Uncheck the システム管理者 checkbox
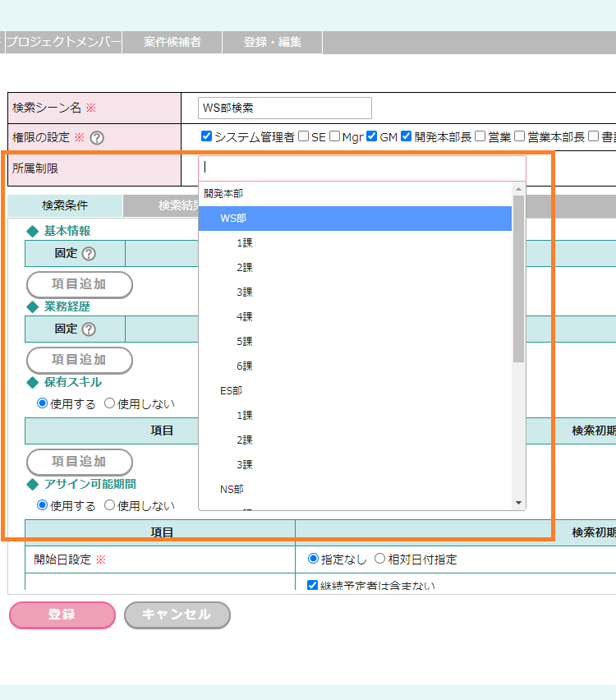The height and width of the screenshot is (700, 616). [207, 137]
